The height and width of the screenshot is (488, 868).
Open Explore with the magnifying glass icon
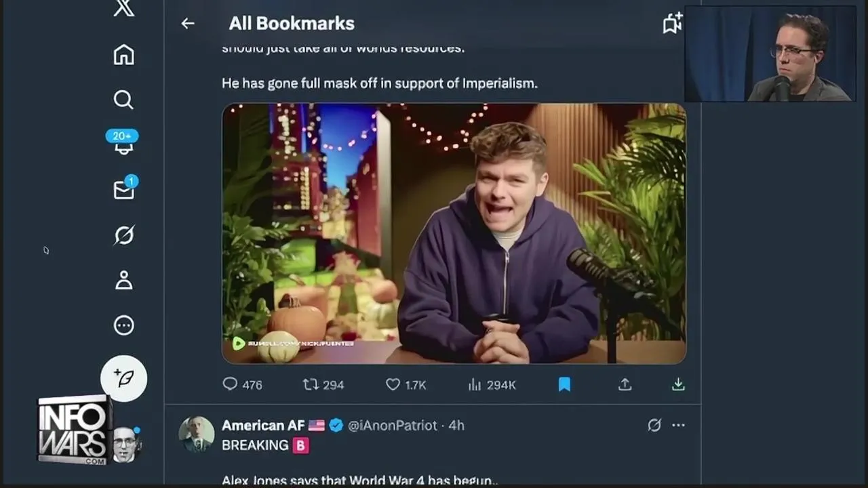click(x=123, y=100)
